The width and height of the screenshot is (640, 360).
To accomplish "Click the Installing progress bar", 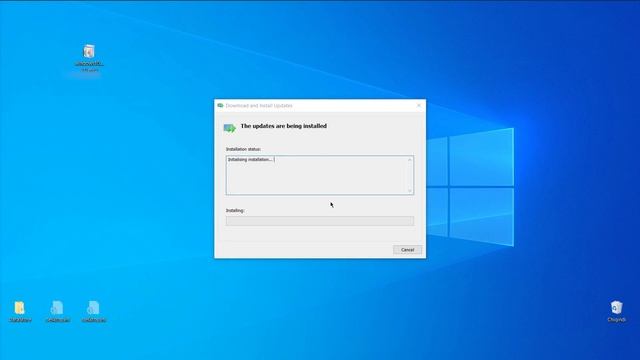I will [x=320, y=221].
